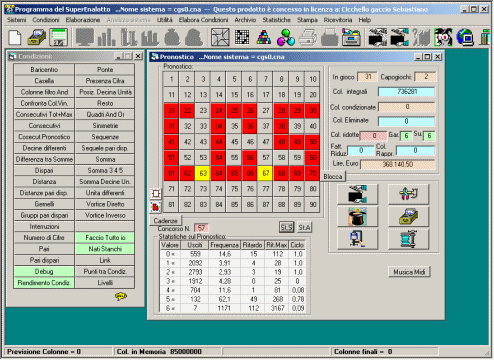494x360 pixels.
Task: Click the cyan vise compress button
Action: 408,239
